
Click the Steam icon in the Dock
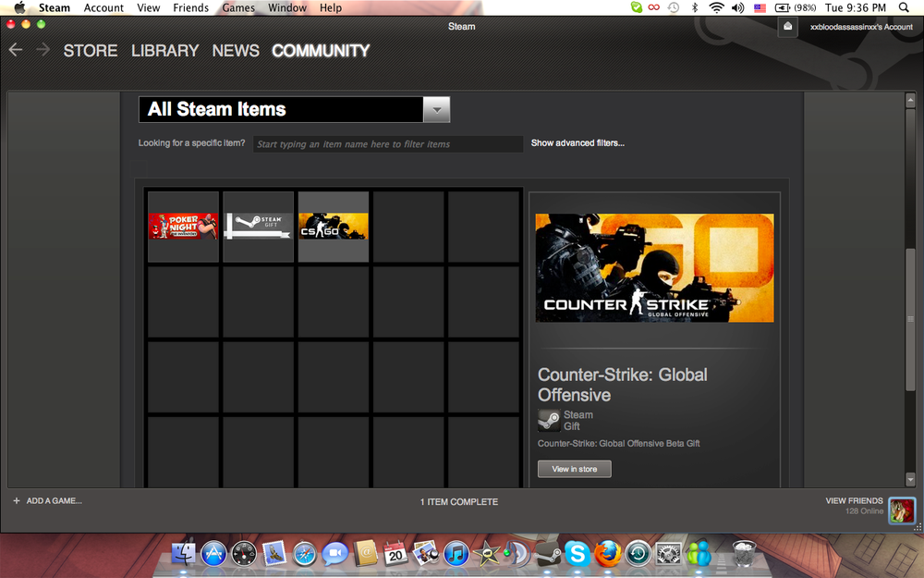[547, 553]
